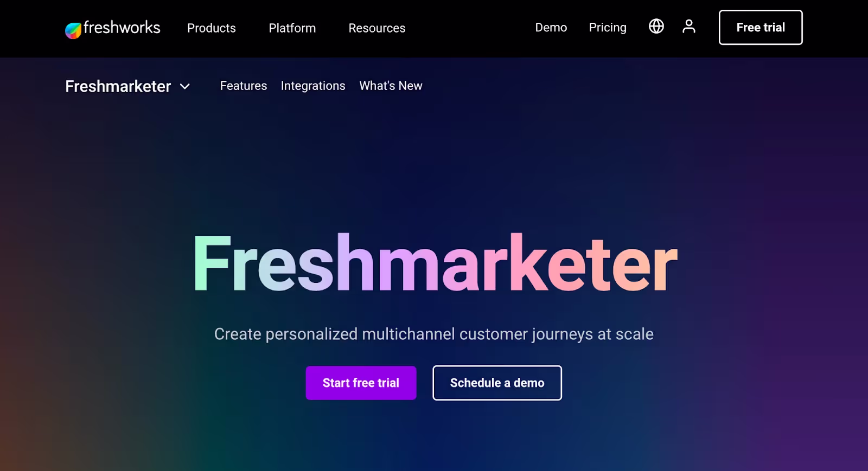Expand the Products dropdown
Image resolution: width=868 pixels, height=471 pixels.
coord(211,28)
